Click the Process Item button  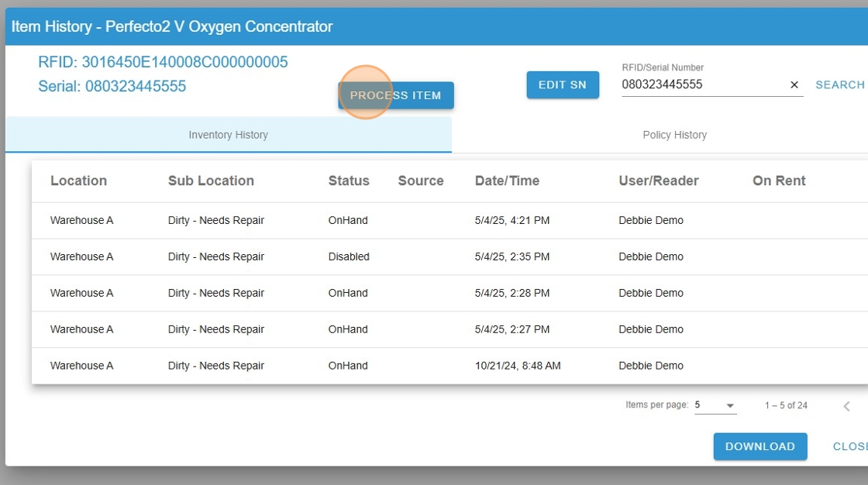pyautogui.click(x=395, y=95)
